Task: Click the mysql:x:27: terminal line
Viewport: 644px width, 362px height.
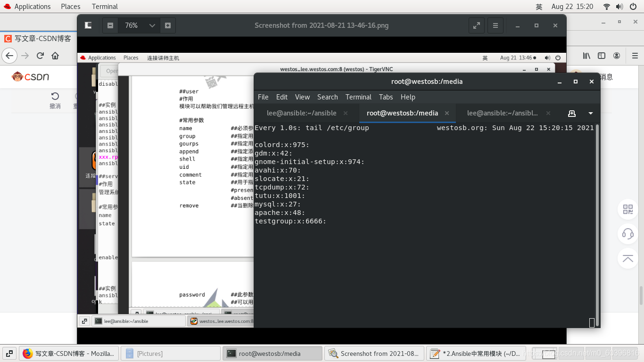Action: pos(278,204)
